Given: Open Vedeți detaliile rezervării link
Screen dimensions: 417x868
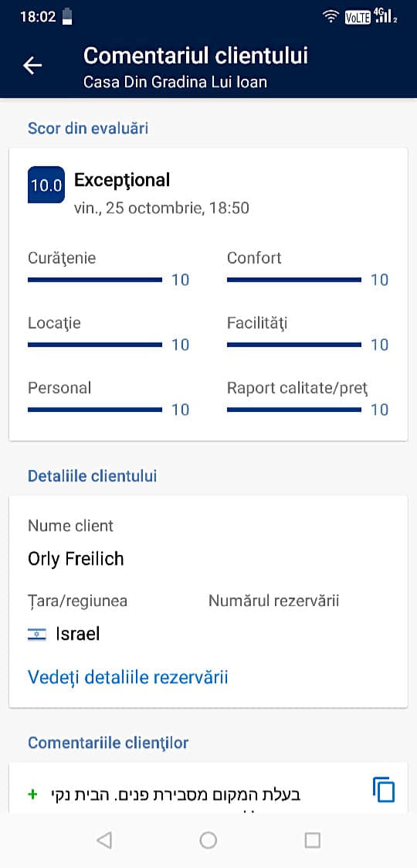Looking at the screenshot, I should click(127, 677).
